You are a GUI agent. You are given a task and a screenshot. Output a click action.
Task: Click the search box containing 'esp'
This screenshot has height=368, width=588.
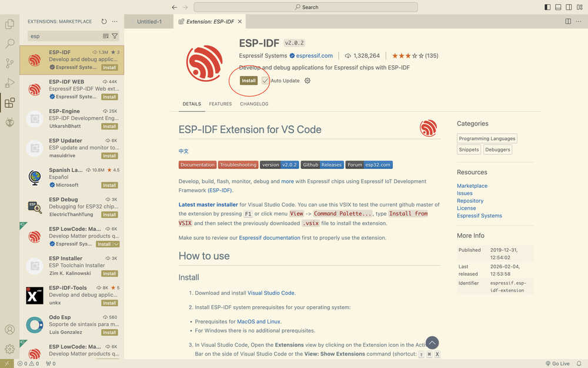pyautogui.click(x=65, y=36)
